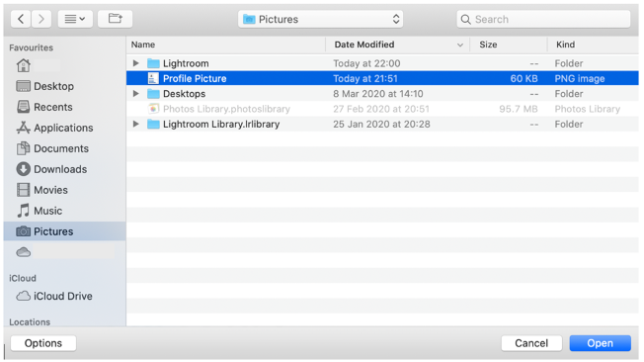Open the Pictures location popup menu
The width and height of the screenshot is (644, 362).
(x=320, y=19)
